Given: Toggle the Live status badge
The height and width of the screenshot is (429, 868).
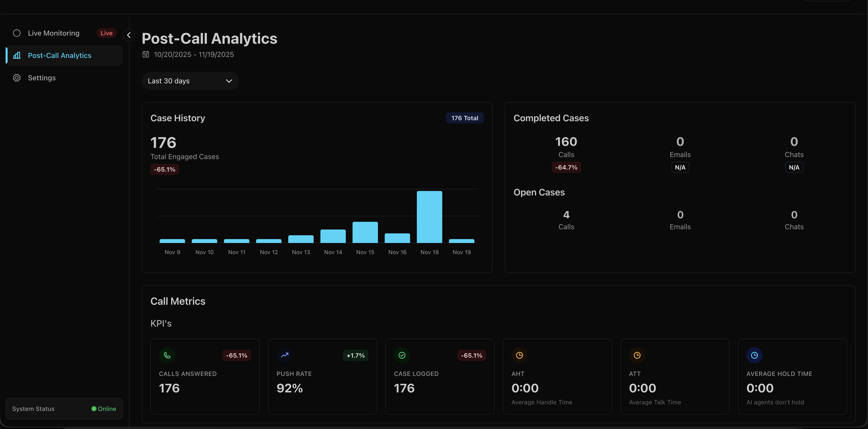Looking at the screenshot, I should pos(106,33).
